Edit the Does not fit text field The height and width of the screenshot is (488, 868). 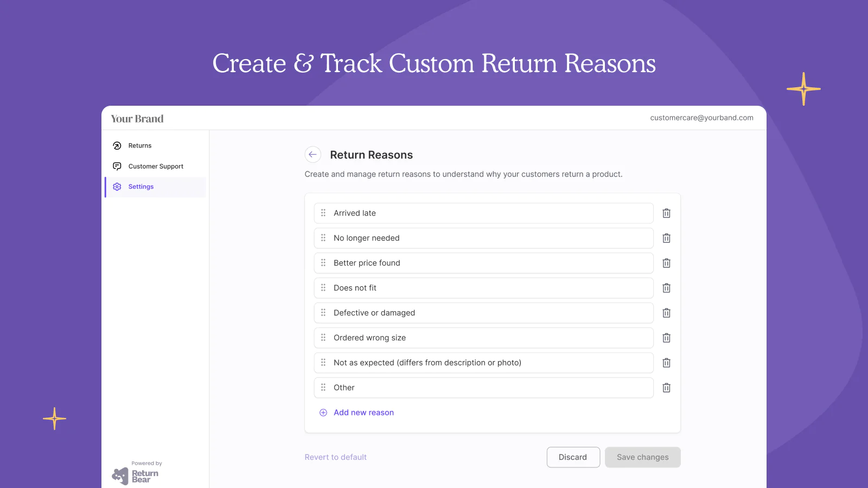(483, 288)
